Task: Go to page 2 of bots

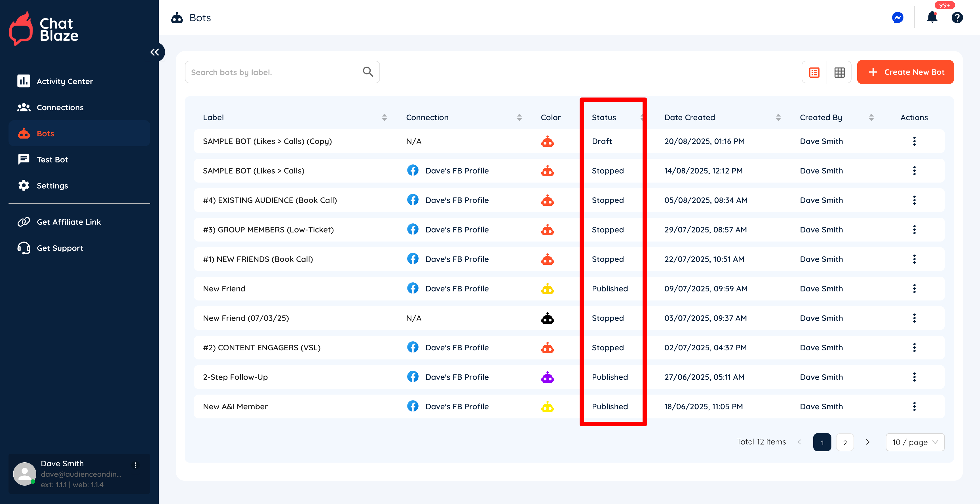Action: pyautogui.click(x=844, y=442)
